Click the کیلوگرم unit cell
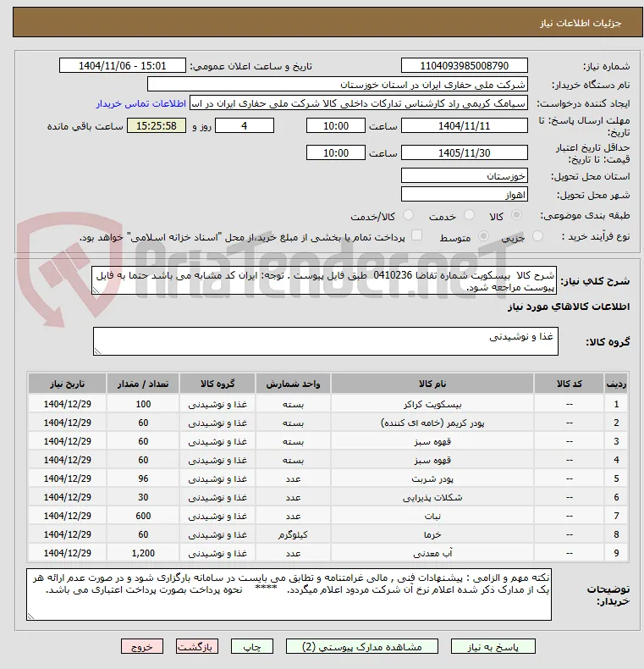This screenshot has height=669, width=644. pos(293,534)
